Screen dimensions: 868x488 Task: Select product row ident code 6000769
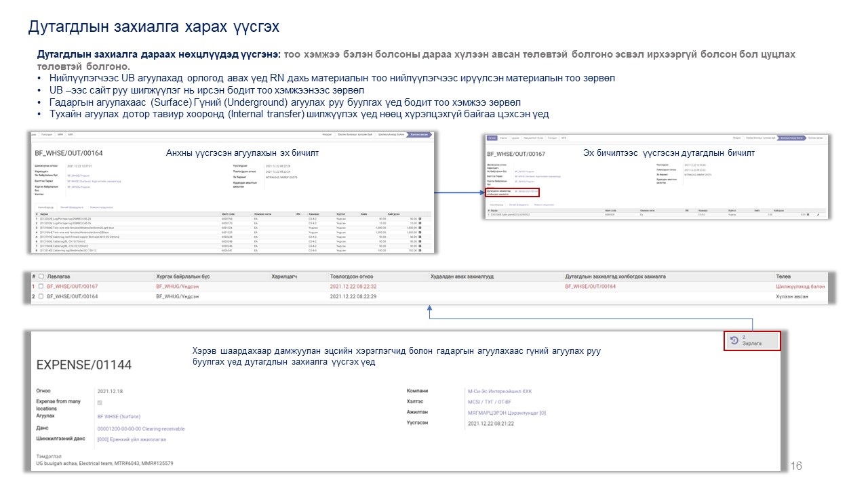226,219
